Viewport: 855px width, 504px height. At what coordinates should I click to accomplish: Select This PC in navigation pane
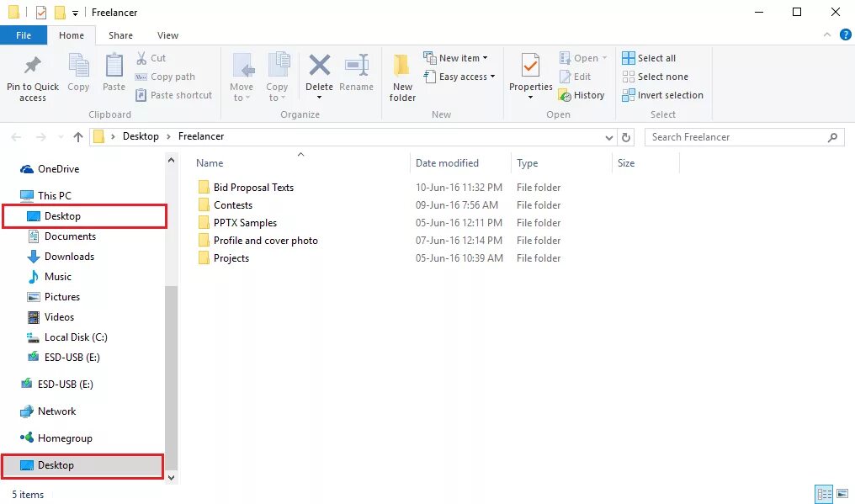click(x=45, y=196)
